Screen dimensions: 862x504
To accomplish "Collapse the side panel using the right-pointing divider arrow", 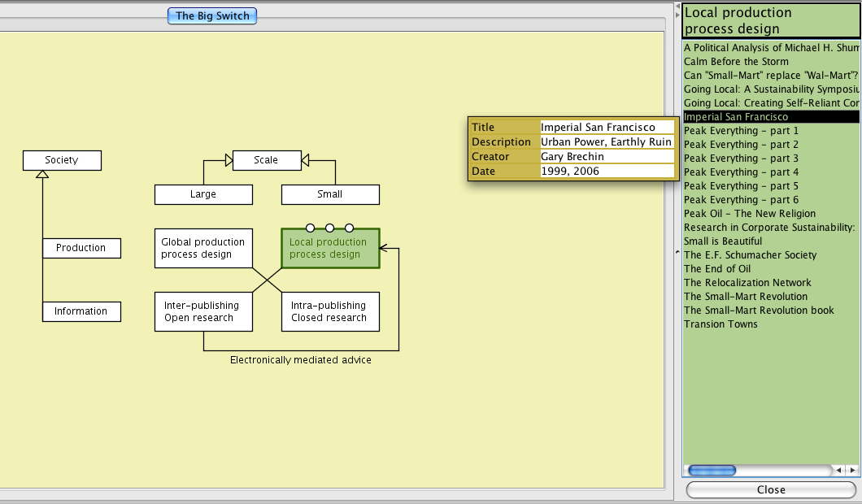I will click(x=677, y=15).
